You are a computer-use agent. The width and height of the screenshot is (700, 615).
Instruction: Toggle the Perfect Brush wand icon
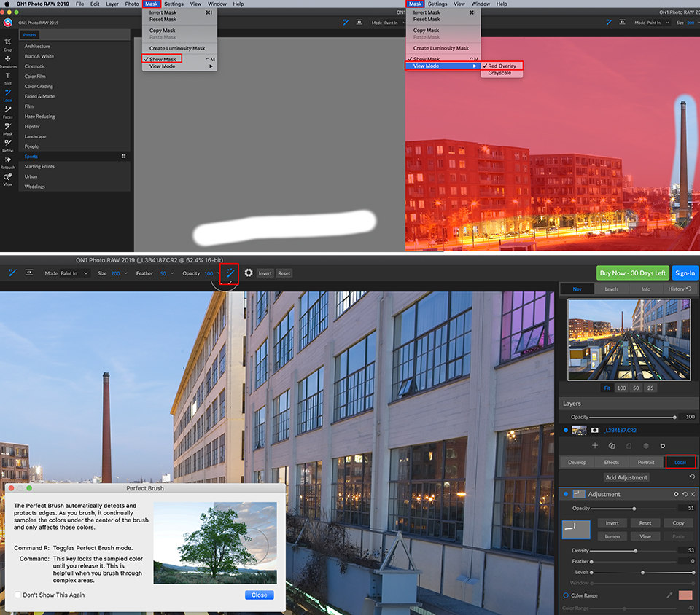(x=230, y=273)
